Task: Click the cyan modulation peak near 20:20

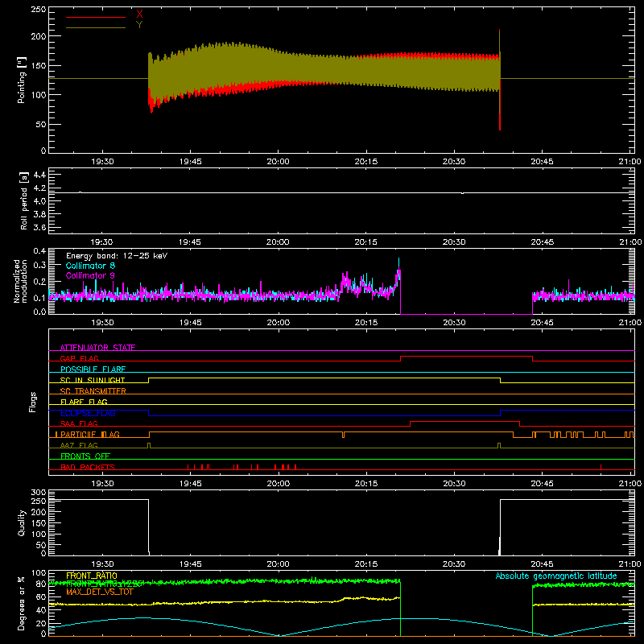Action: (398, 265)
